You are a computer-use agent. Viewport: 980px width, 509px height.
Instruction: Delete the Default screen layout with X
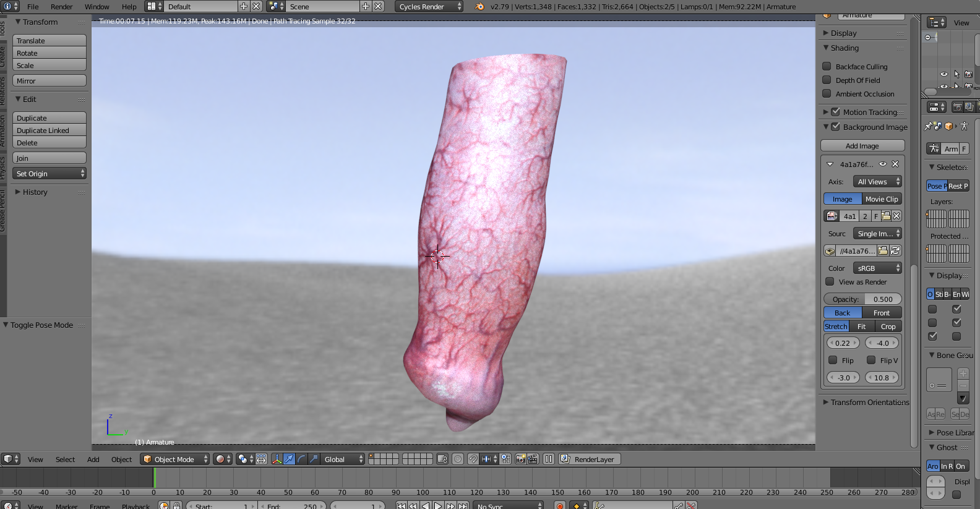click(x=256, y=6)
